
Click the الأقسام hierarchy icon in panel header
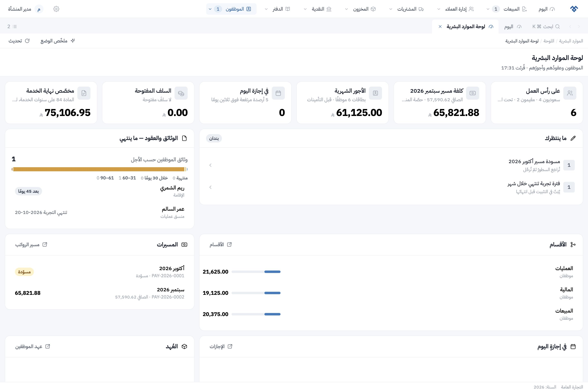pos(573,245)
